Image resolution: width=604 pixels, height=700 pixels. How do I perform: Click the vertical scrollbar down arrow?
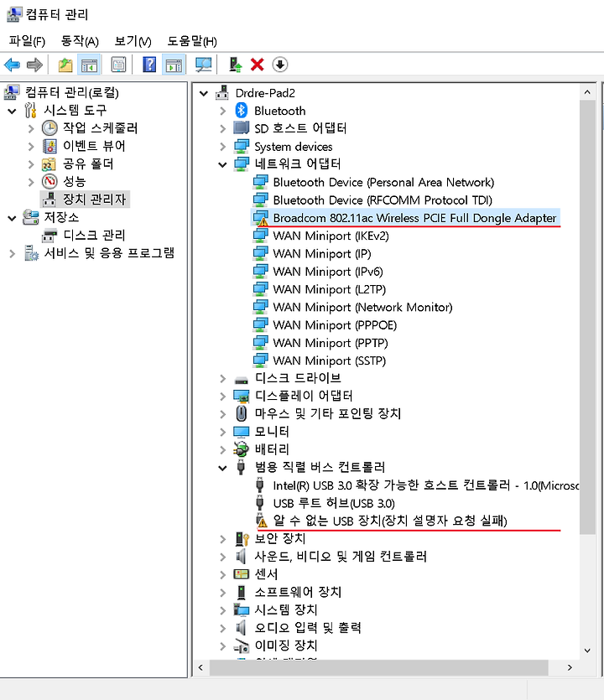pos(587,651)
